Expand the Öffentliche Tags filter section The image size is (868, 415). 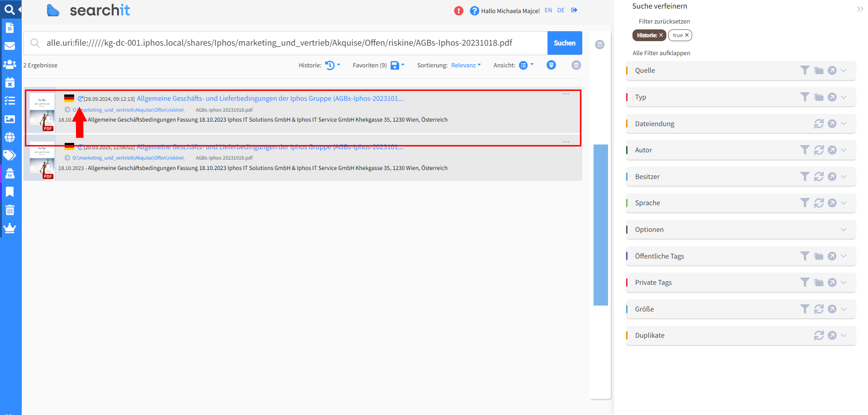point(844,256)
